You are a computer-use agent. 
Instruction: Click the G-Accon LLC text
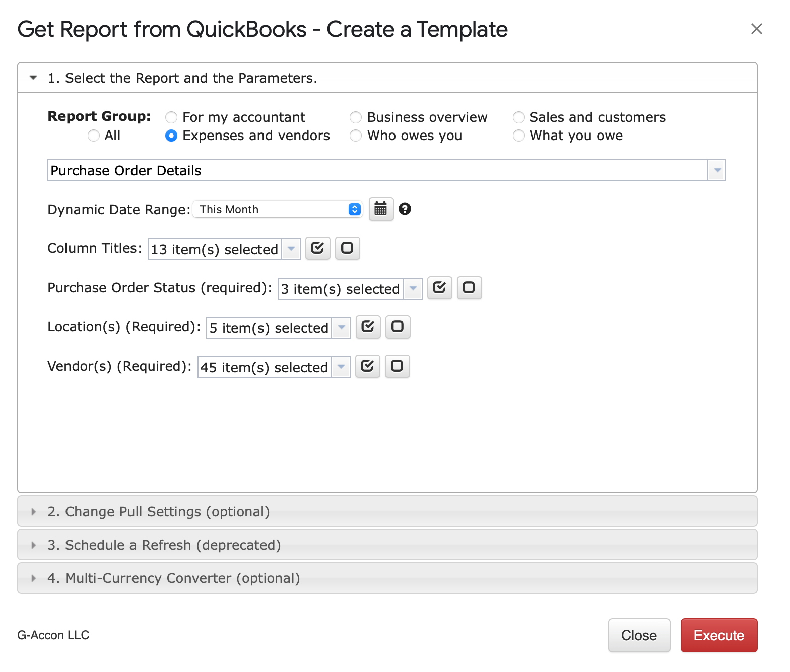[53, 635]
